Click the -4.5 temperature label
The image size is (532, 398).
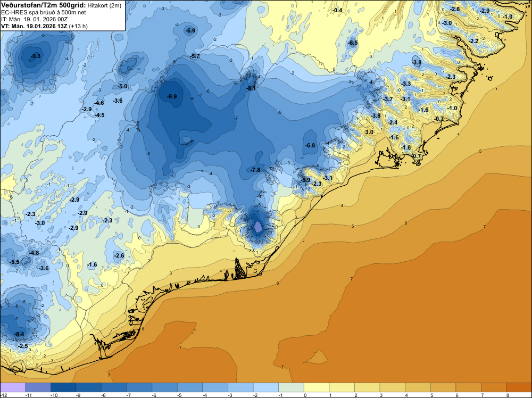tap(100, 115)
